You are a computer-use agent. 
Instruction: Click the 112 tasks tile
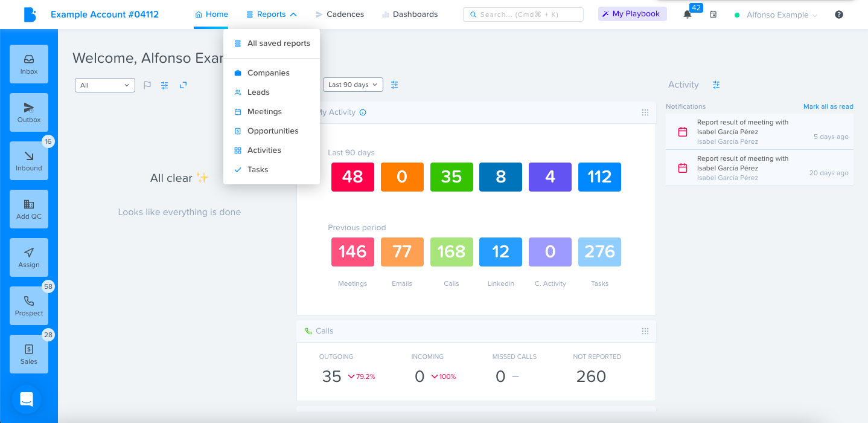(x=599, y=177)
